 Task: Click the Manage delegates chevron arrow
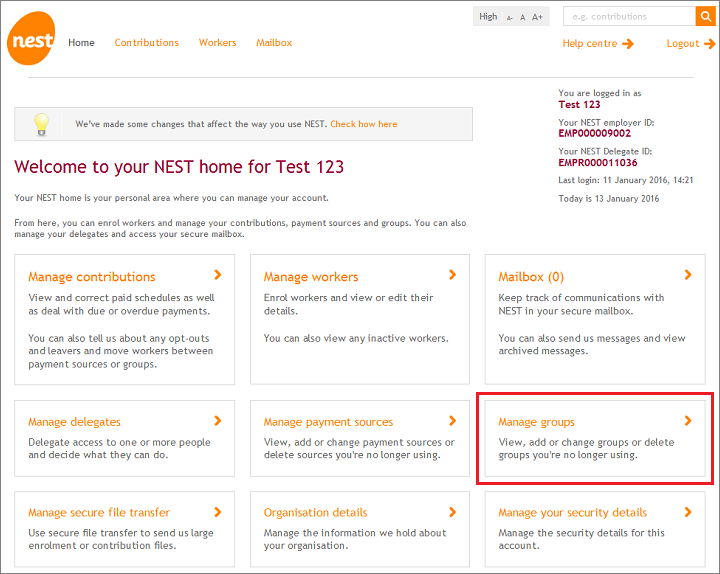(x=218, y=421)
